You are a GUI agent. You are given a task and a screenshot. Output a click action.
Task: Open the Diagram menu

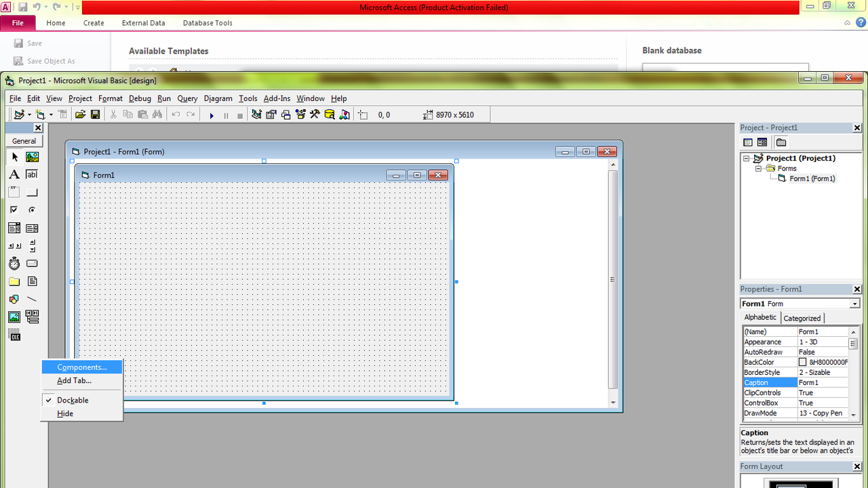tap(218, 98)
